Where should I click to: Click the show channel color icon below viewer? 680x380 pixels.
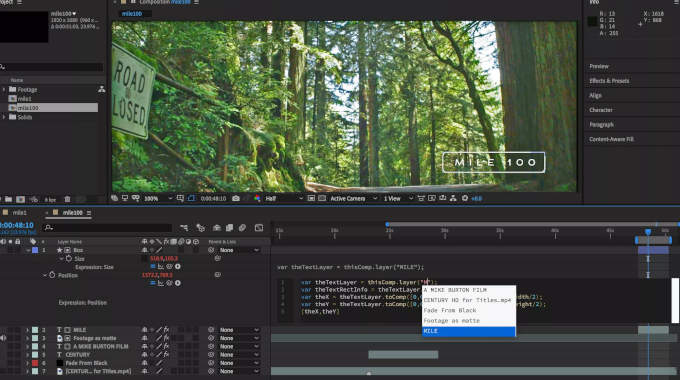(257, 198)
